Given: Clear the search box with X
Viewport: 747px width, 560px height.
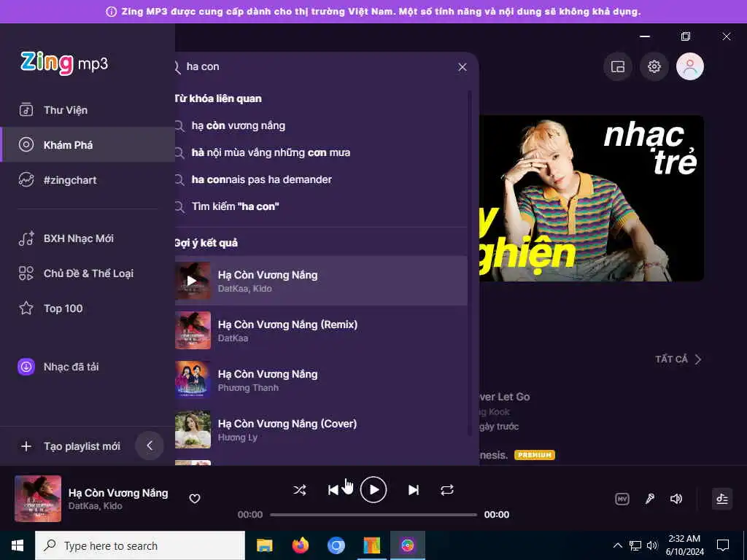Looking at the screenshot, I should pos(462,67).
